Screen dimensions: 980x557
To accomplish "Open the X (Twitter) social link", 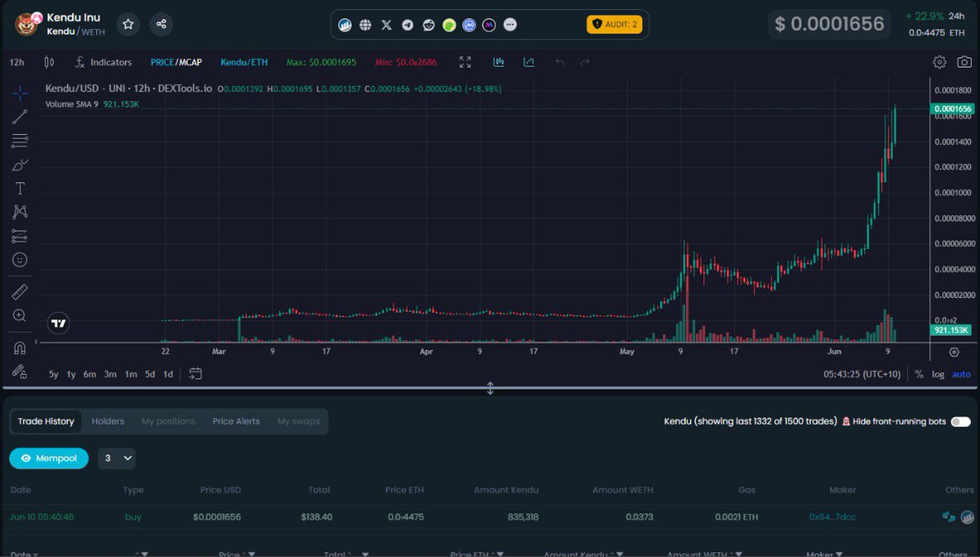I will [386, 25].
